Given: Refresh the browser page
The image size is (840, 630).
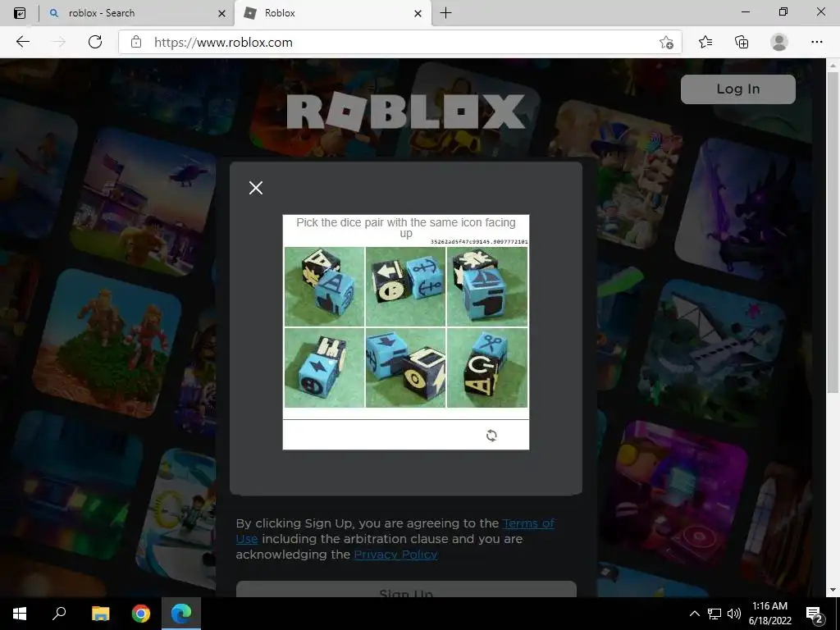Looking at the screenshot, I should (x=95, y=43).
